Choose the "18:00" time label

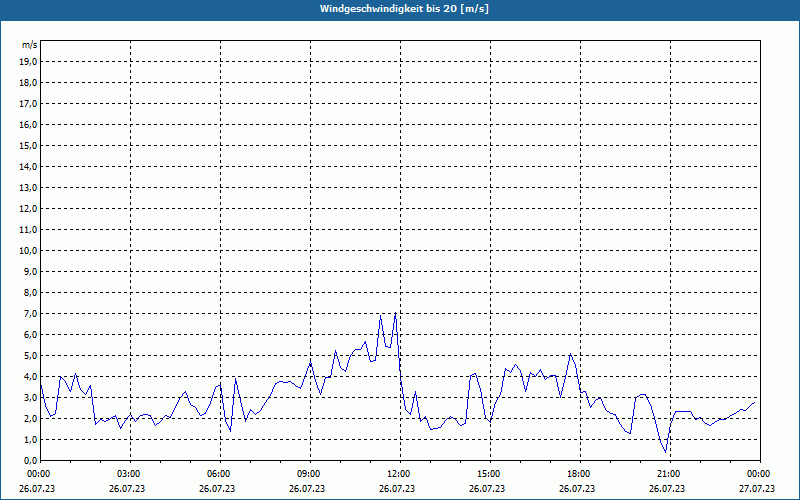click(x=581, y=474)
